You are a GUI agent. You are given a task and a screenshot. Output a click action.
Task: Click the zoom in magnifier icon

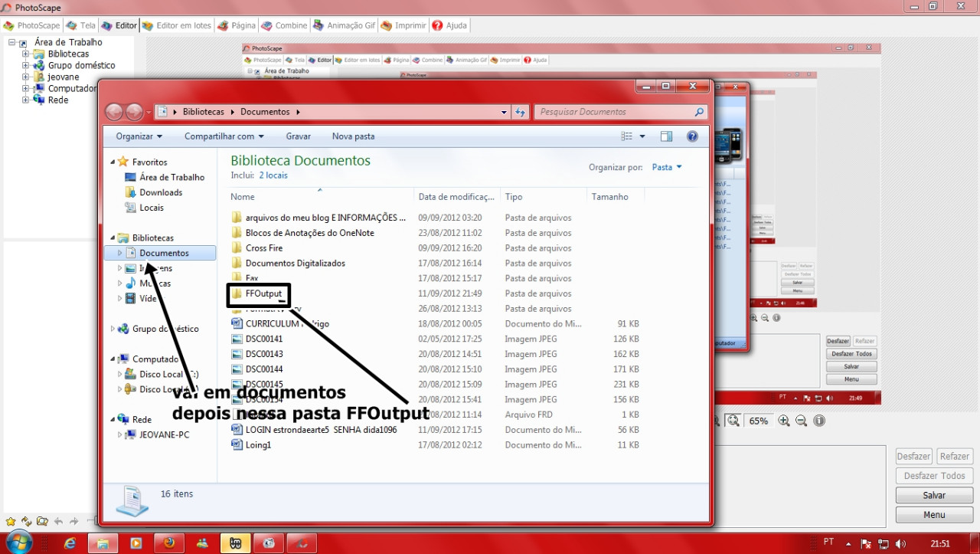(x=784, y=421)
